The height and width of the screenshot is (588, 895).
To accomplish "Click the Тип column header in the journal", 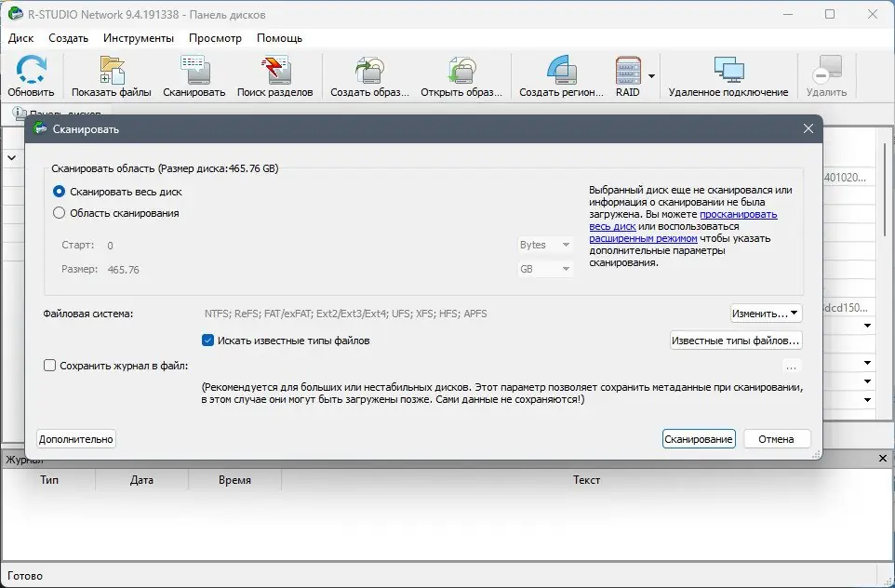I will tap(49, 480).
